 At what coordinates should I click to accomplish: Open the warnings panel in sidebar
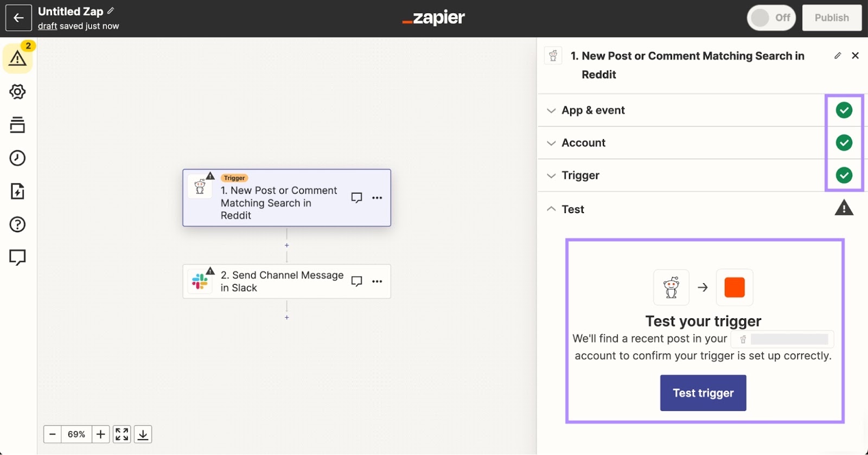coord(17,57)
